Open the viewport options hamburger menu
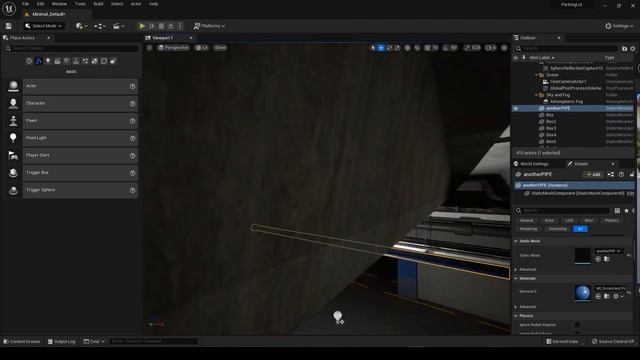640x360 pixels. (x=150, y=47)
